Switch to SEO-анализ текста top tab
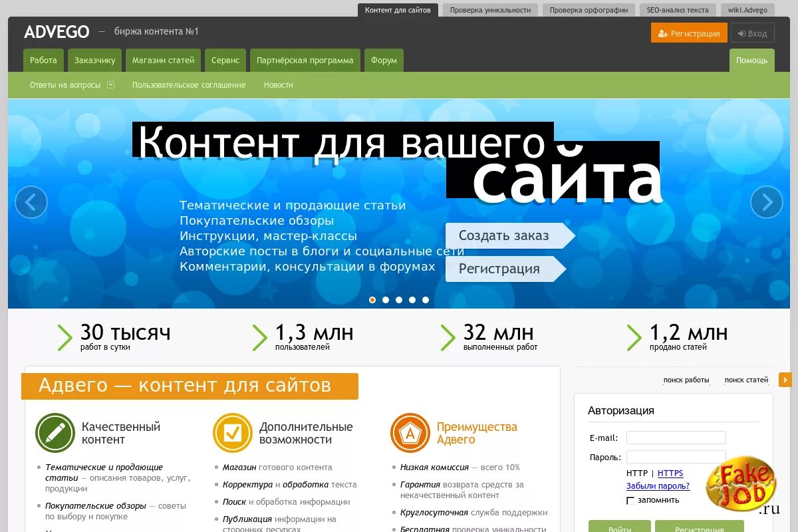The image size is (798, 532). coord(678,10)
